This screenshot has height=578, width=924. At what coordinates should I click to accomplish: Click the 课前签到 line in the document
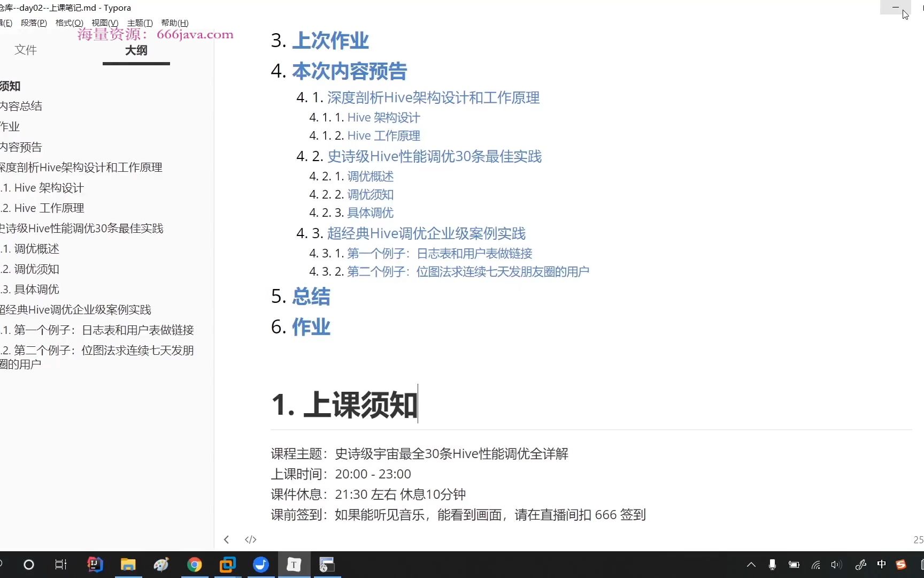(x=458, y=515)
